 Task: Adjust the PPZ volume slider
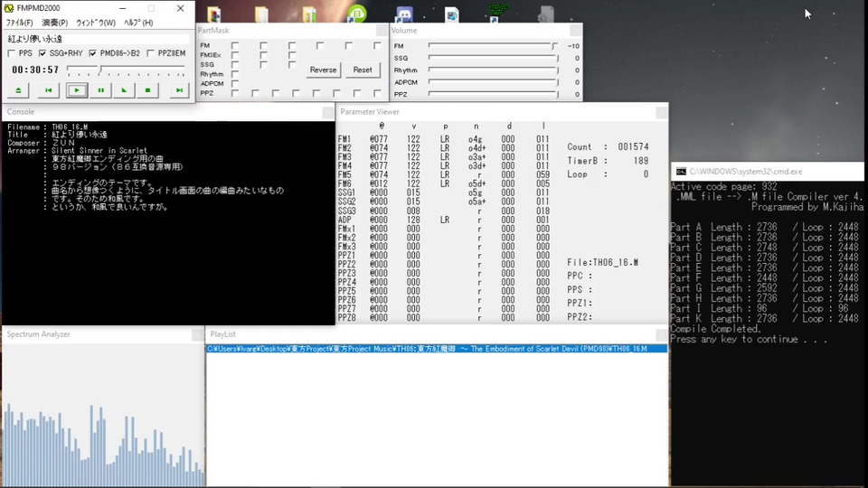[x=494, y=94]
